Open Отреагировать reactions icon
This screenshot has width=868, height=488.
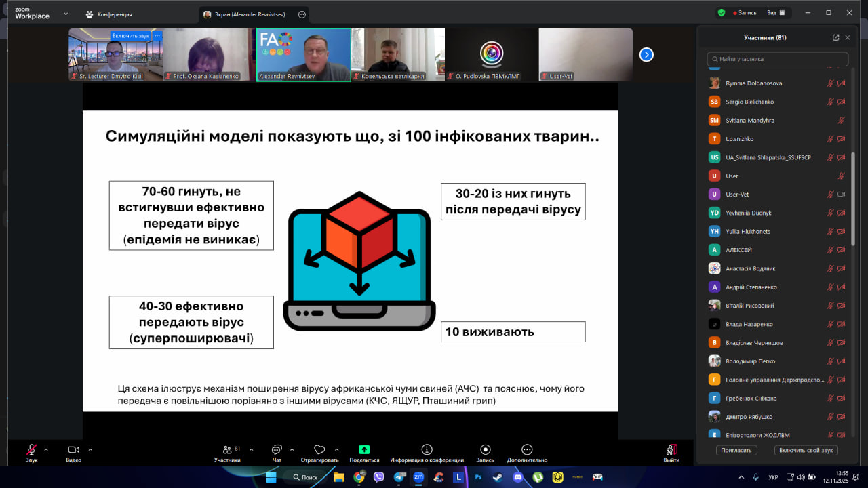[319, 450]
